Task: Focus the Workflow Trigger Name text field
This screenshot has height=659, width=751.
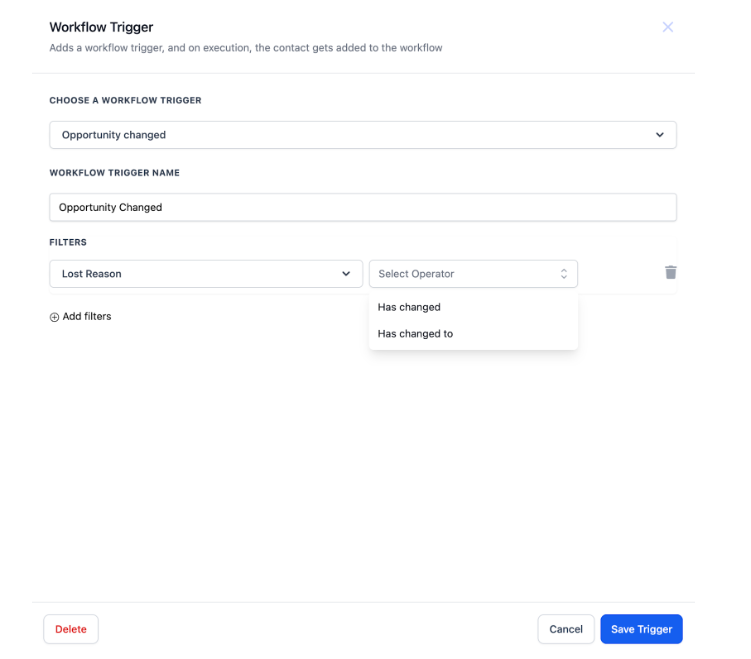Action: pos(362,207)
